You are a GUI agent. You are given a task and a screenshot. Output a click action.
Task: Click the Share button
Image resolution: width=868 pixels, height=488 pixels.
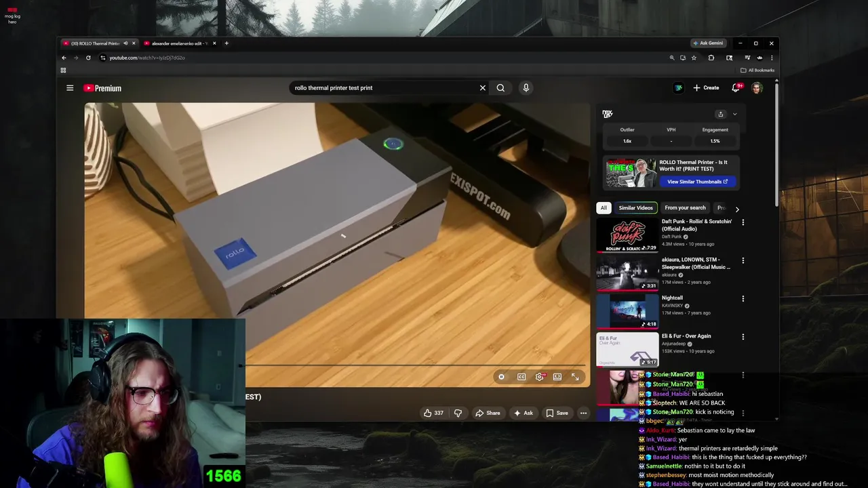(488, 413)
